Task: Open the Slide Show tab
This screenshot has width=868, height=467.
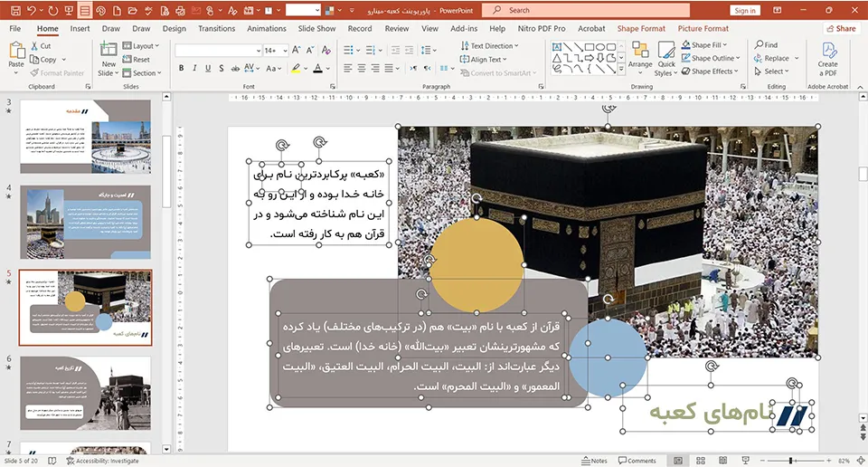Action: (316, 28)
